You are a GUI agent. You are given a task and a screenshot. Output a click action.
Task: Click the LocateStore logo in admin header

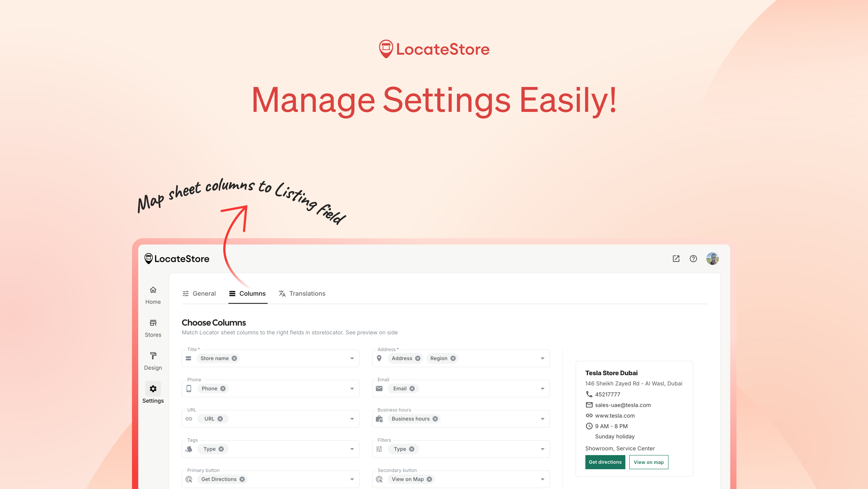177,259
